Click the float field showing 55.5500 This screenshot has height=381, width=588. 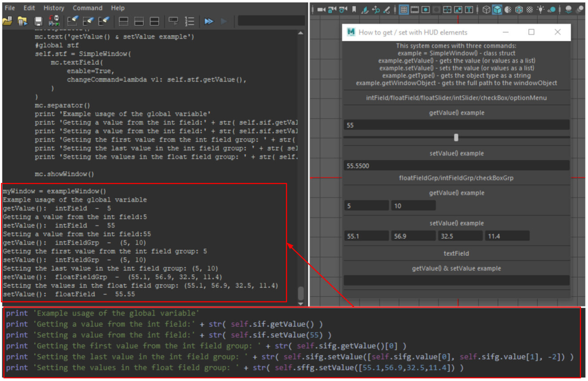pyautogui.click(x=456, y=166)
